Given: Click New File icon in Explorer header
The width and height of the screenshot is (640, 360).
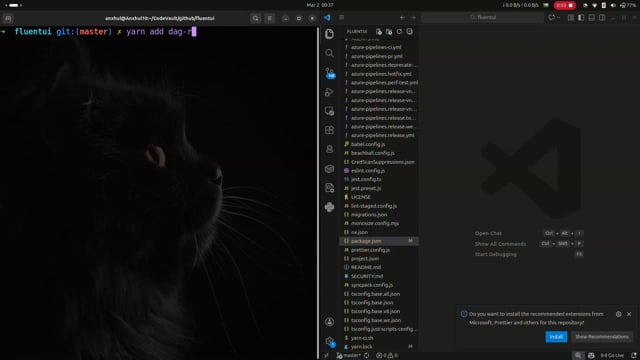Looking at the screenshot, I should 379,31.
